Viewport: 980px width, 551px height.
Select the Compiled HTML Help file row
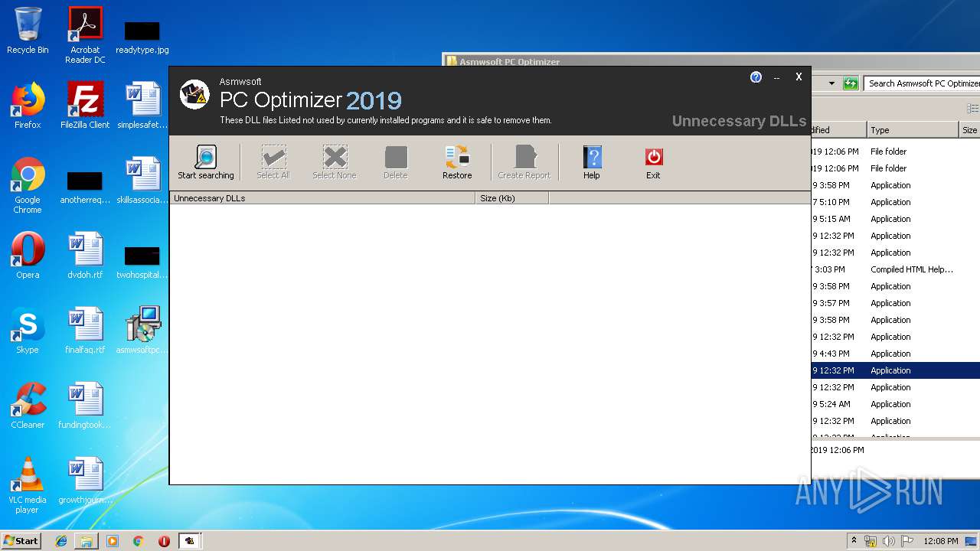pyautogui.click(x=896, y=269)
